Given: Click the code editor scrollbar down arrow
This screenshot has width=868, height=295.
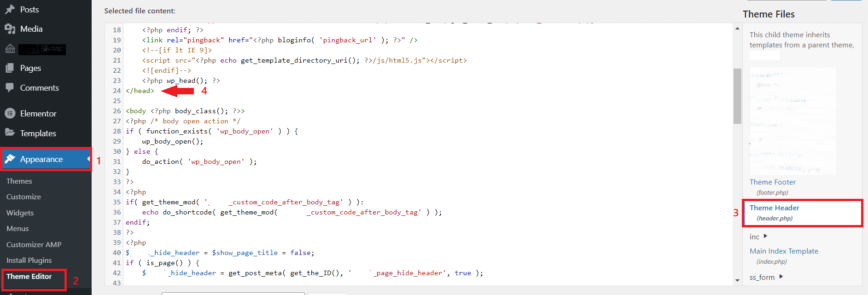Looking at the screenshot, I should pos(737,280).
